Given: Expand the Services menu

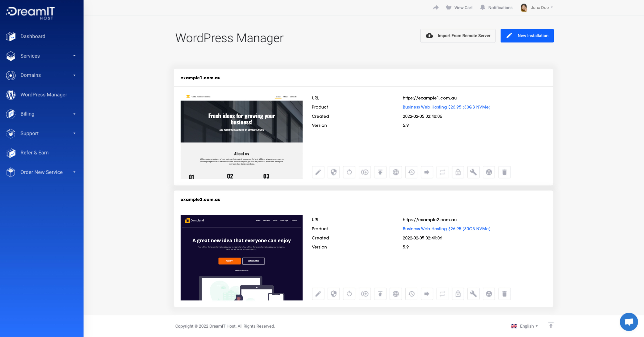Looking at the screenshot, I should point(30,56).
